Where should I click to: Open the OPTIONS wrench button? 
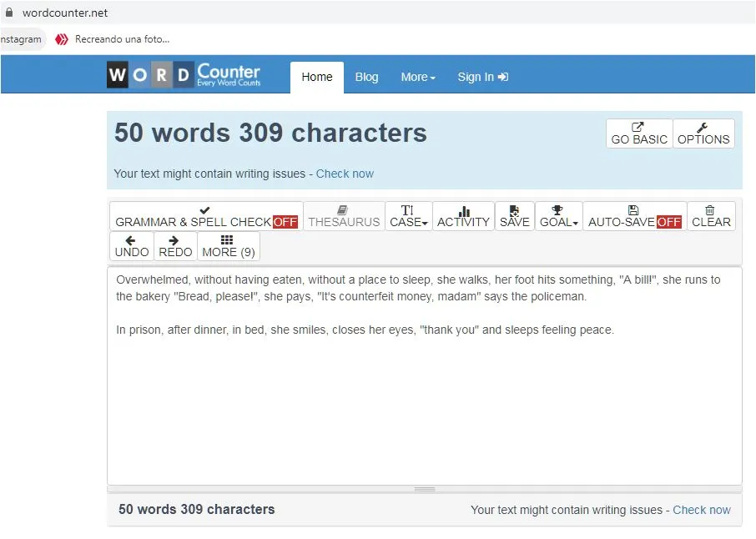[703, 133]
